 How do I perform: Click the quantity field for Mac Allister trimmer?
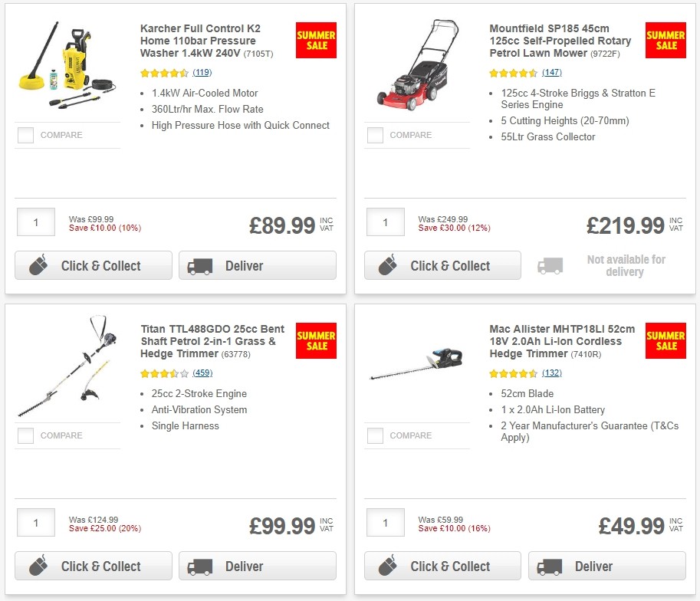tap(385, 523)
